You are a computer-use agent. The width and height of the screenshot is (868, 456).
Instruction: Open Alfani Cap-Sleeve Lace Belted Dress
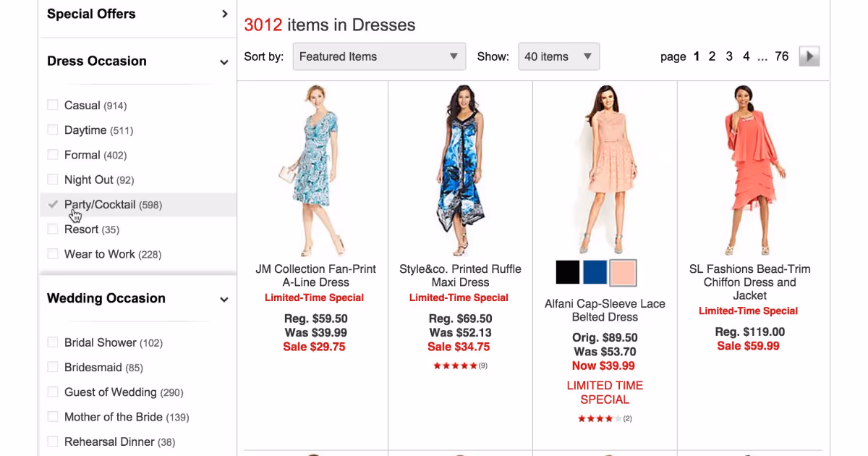coord(605,311)
